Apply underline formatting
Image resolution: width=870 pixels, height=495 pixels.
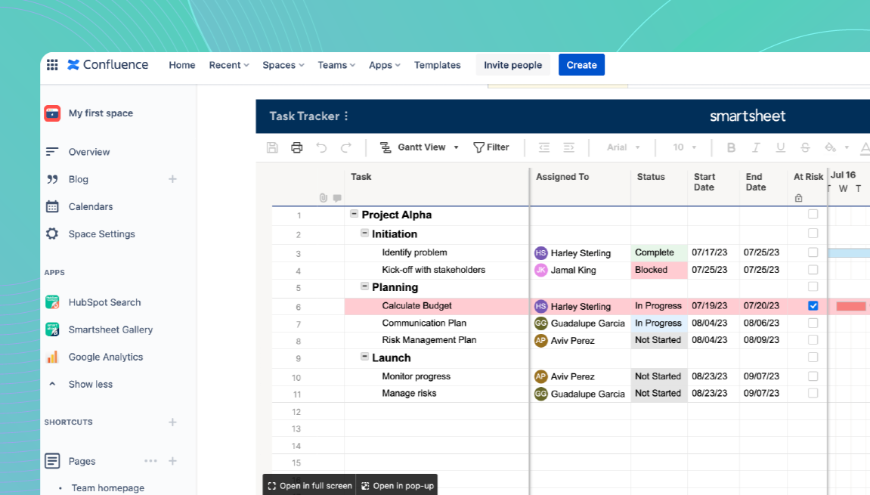pyautogui.click(x=781, y=147)
